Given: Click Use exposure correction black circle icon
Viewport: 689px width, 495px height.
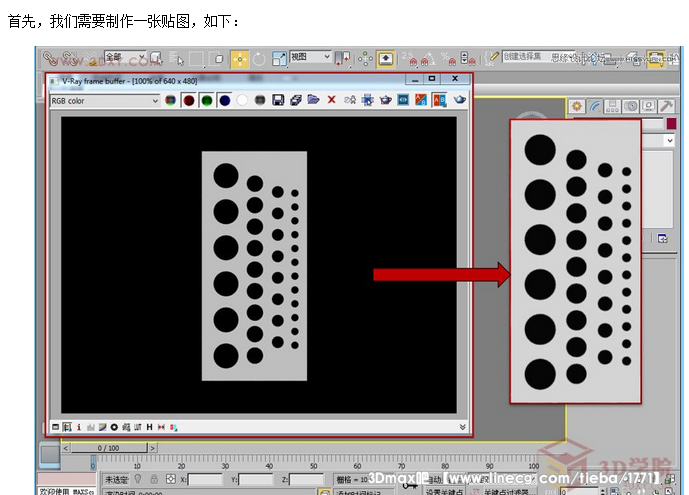Looking at the screenshot, I should coord(114,427).
